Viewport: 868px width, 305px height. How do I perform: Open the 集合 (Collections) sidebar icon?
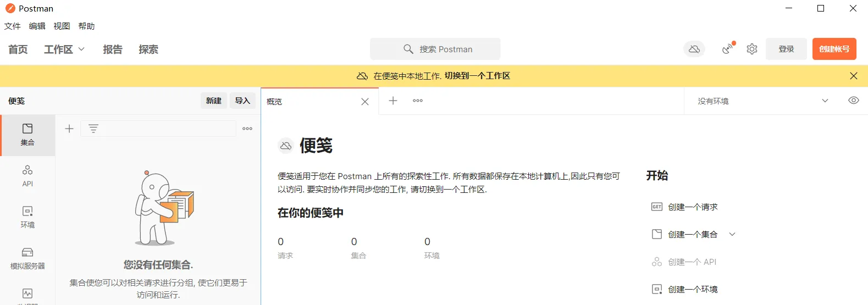27,134
